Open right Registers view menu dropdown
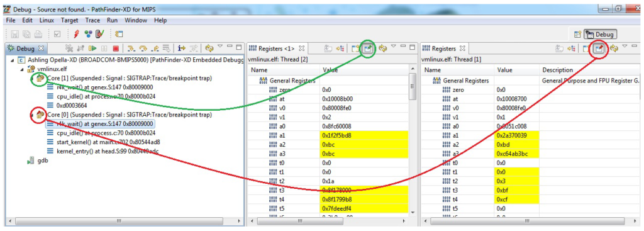This screenshot has height=231, width=644. click(x=625, y=45)
